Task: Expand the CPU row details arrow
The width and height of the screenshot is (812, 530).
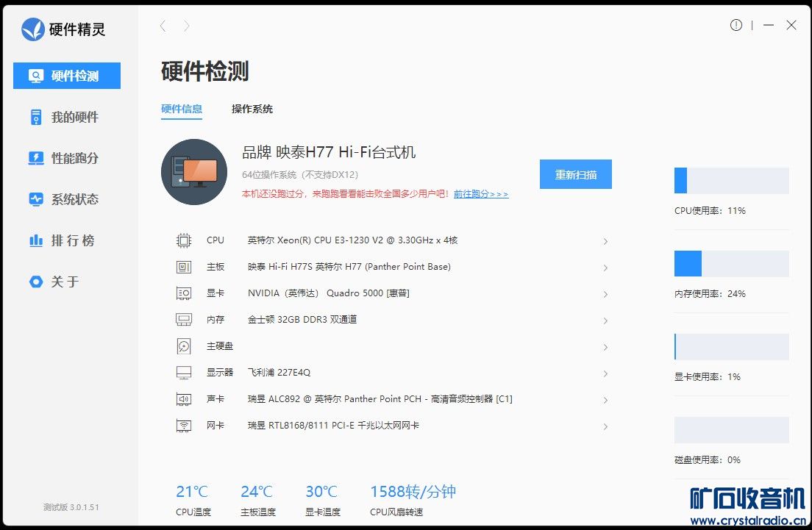Action: point(605,241)
